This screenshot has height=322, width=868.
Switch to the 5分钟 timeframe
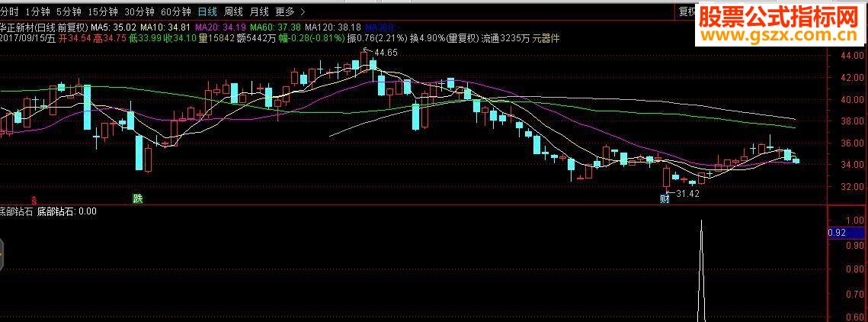coord(69,11)
